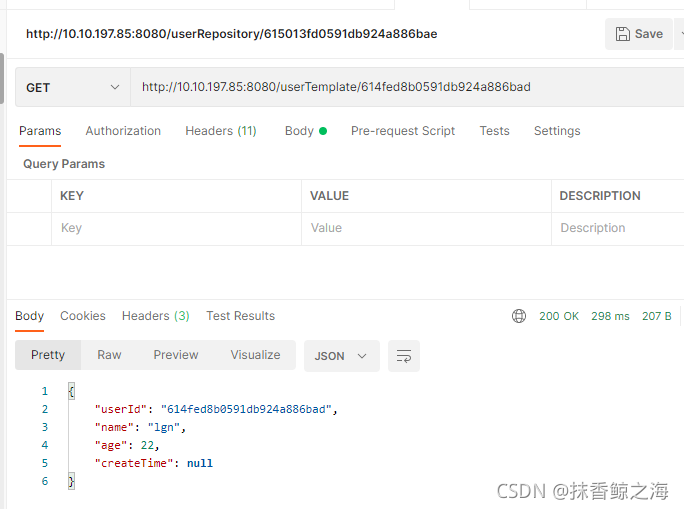Open the Tests tab
The image size is (684, 509).
pyautogui.click(x=494, y=131)
